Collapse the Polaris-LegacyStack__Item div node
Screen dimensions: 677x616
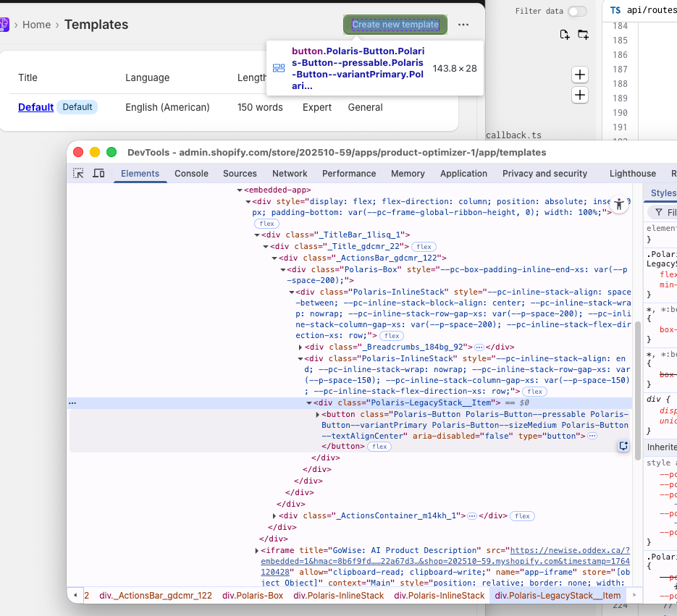309,402
